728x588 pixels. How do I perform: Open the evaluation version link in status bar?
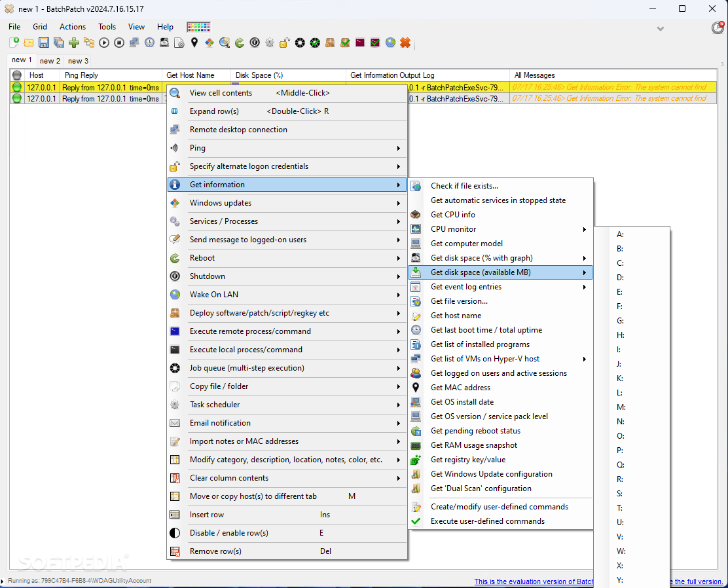coord(534,581)
